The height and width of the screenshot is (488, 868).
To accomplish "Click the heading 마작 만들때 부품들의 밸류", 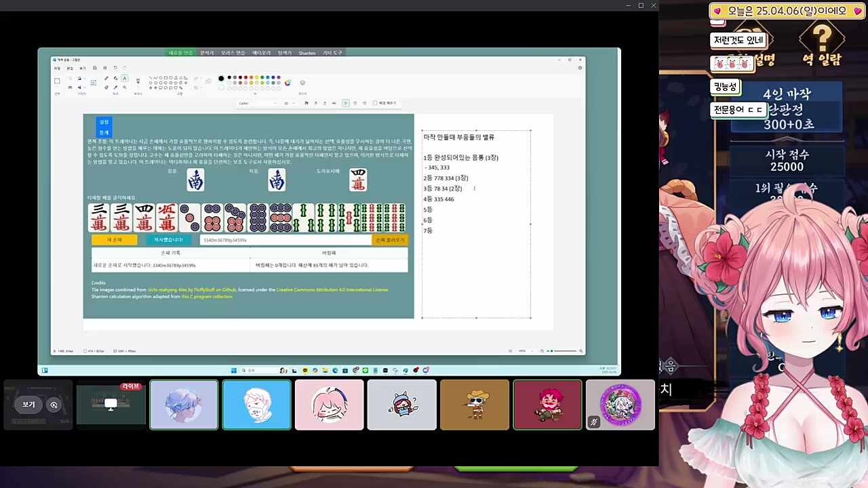I will (x=459, y=137).
